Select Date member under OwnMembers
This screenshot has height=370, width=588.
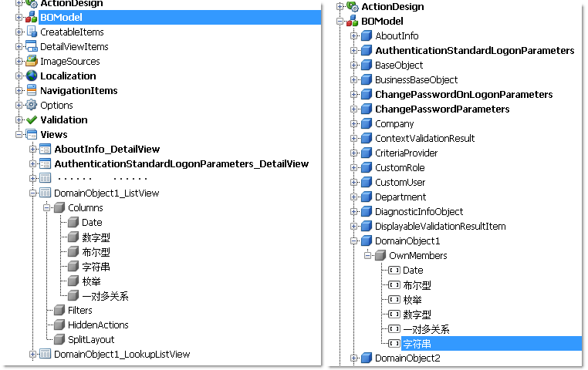[413, 271]
